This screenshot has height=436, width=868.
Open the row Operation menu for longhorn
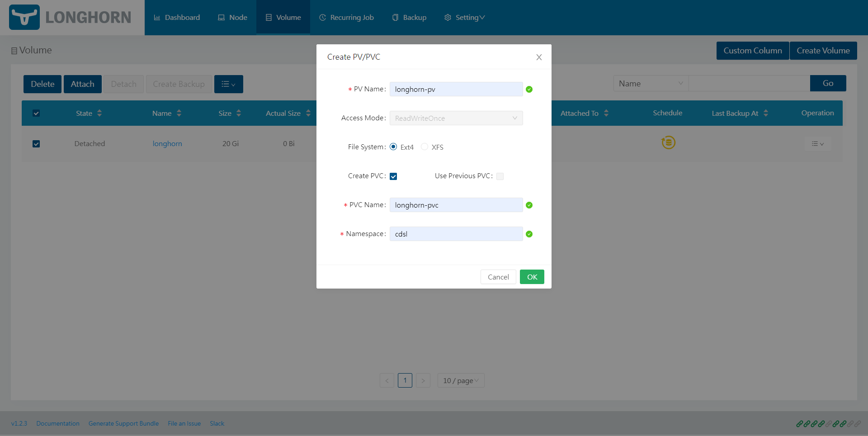(x=817, y=144)
